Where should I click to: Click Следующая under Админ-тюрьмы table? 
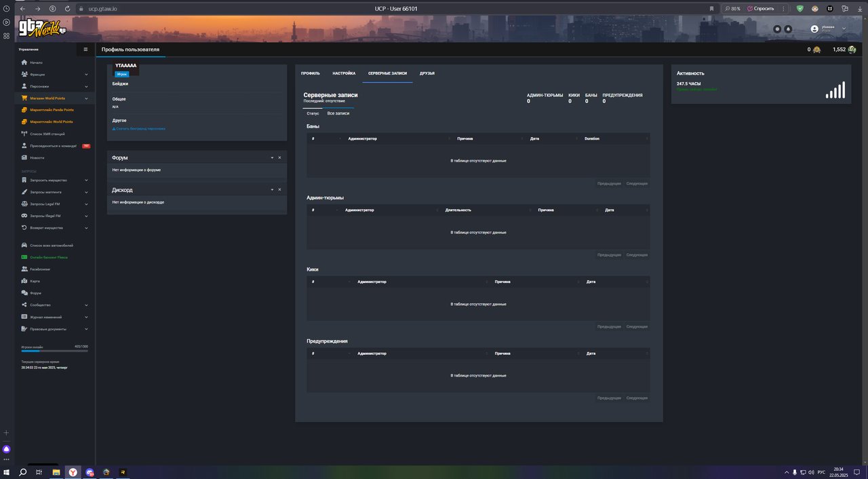pos(637,255)
